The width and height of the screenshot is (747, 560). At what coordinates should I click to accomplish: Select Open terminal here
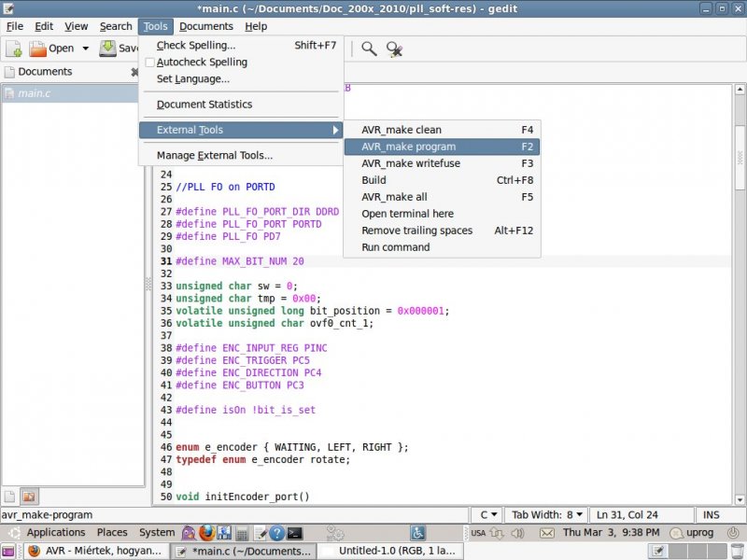click(x=442, y=214)
